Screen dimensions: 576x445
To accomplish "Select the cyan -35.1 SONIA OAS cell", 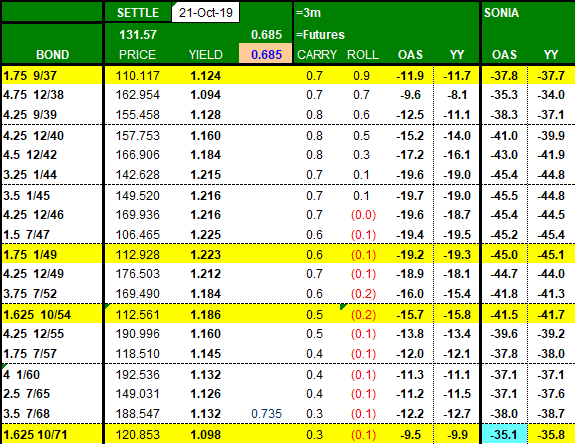I will 504,434.
